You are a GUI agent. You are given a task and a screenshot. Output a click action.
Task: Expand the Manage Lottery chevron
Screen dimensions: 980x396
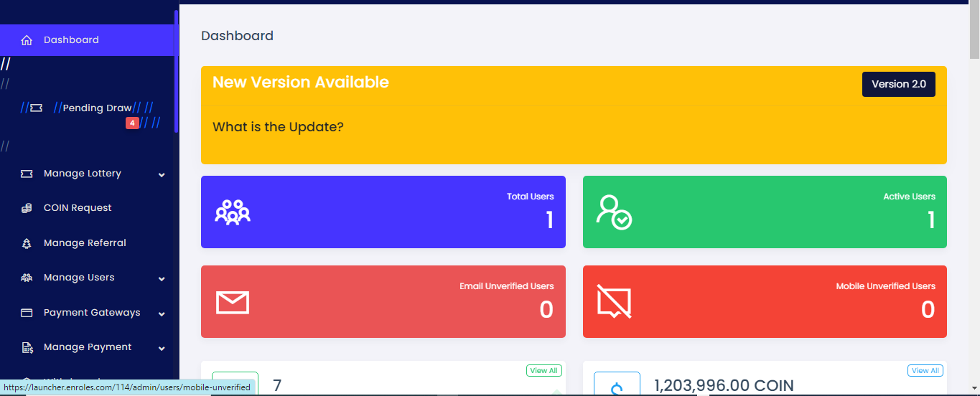pos(162,174)
